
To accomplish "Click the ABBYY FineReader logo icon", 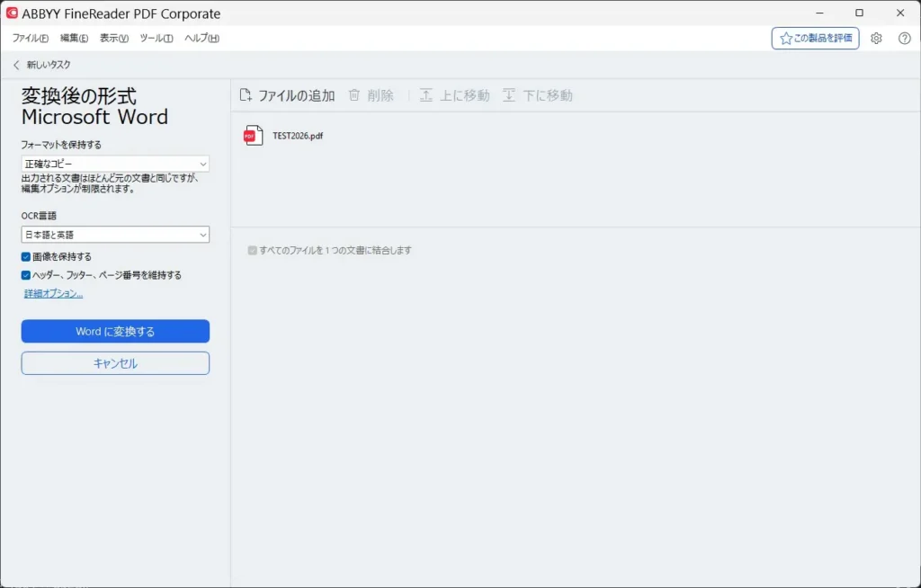I will (x=12, y=13).
